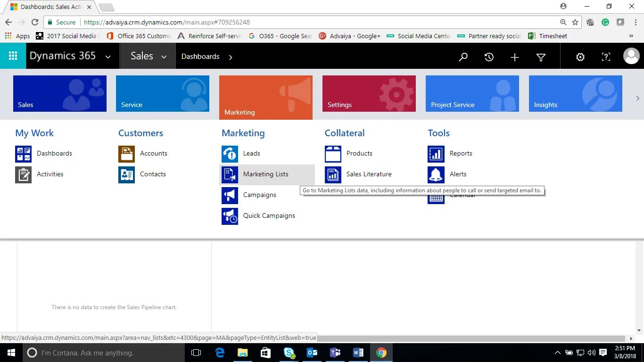
Task: Select the Marketing area tile
Action: click(266, 98)
